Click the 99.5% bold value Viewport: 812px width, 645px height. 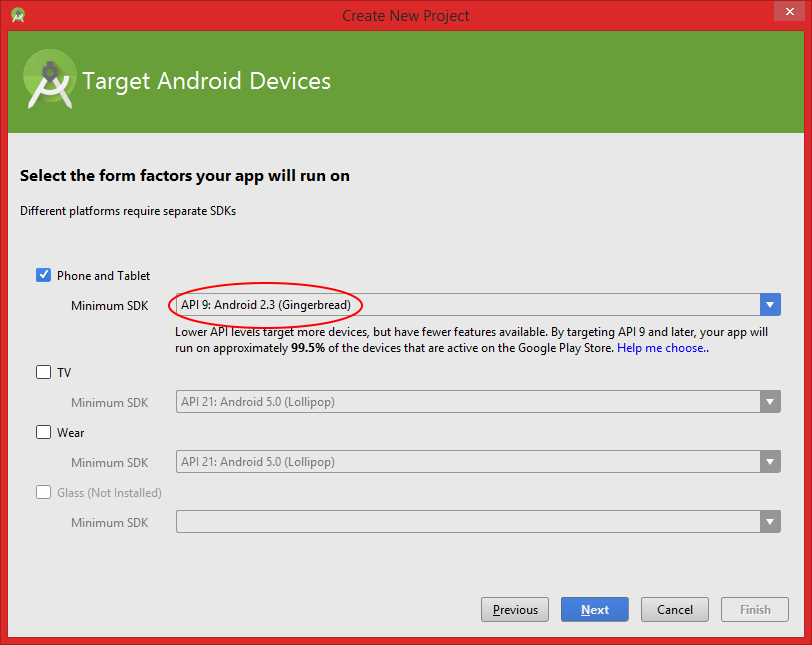tap(308, 348)
